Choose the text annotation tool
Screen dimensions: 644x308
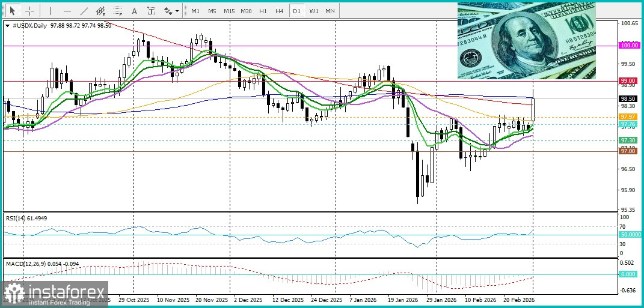tap(134, 11)
